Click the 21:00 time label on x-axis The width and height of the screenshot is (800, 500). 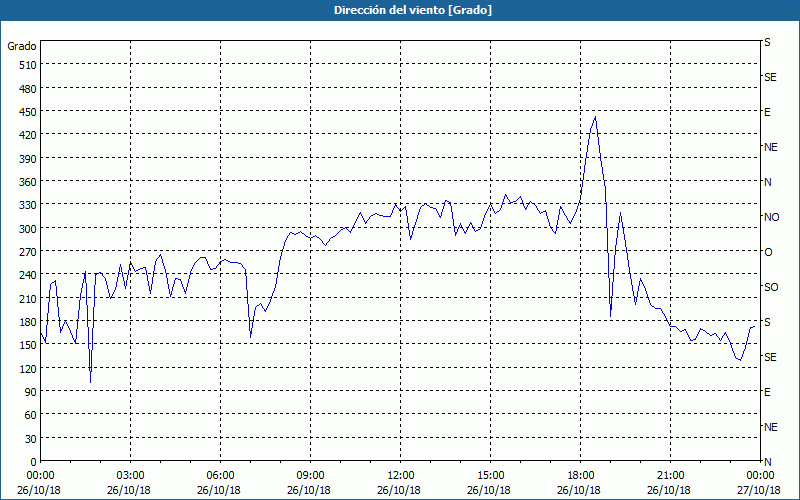(670, 476)
